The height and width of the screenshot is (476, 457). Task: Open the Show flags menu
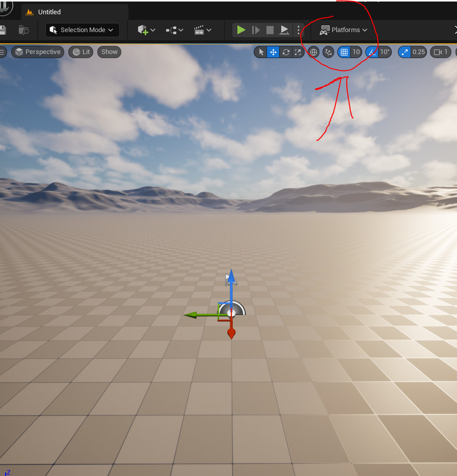click(109, 52)
